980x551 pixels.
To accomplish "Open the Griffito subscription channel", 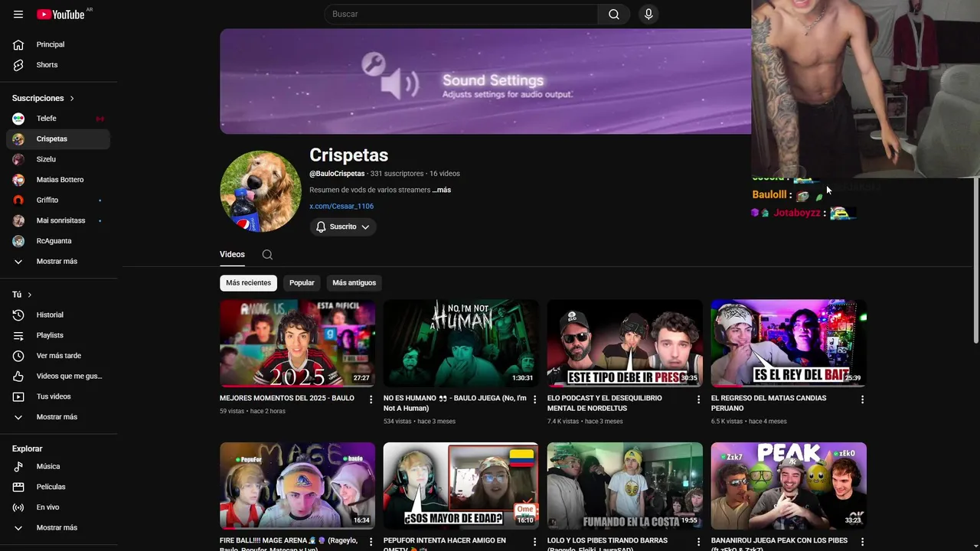I will [58, 201].
